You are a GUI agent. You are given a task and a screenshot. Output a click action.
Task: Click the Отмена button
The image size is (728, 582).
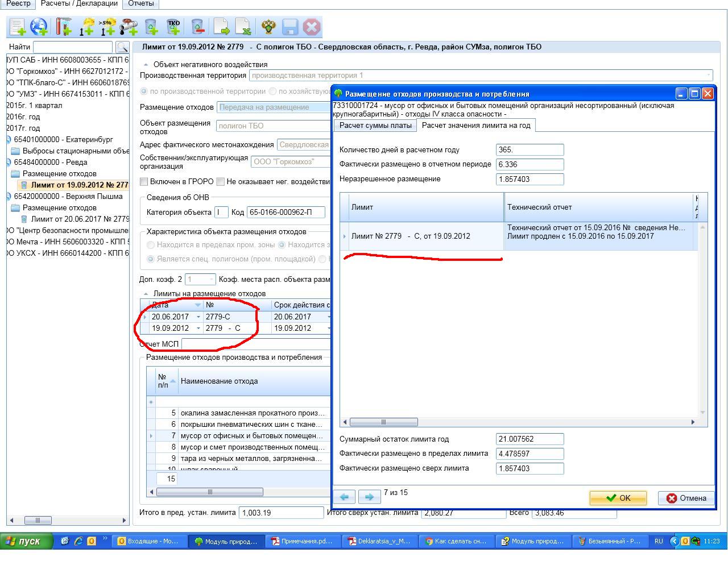click(x=686, y=498)
